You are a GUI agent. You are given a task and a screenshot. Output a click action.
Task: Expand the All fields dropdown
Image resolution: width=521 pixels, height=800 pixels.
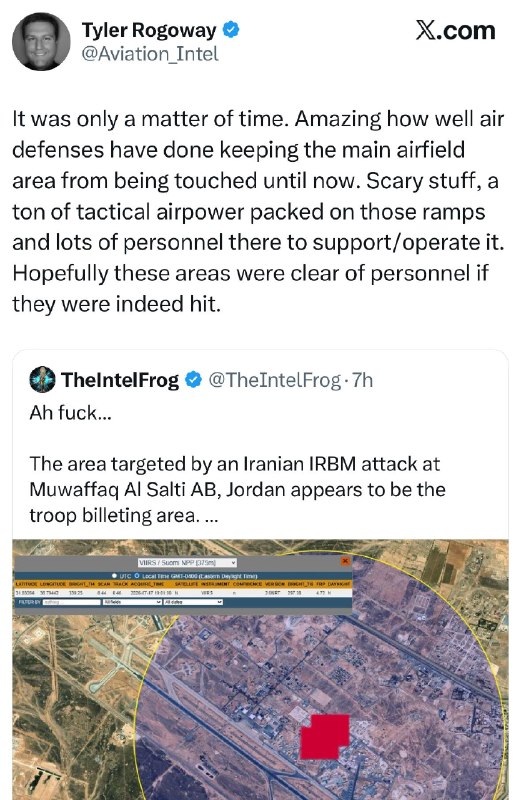pyautogui.click(x=132, y=602)
